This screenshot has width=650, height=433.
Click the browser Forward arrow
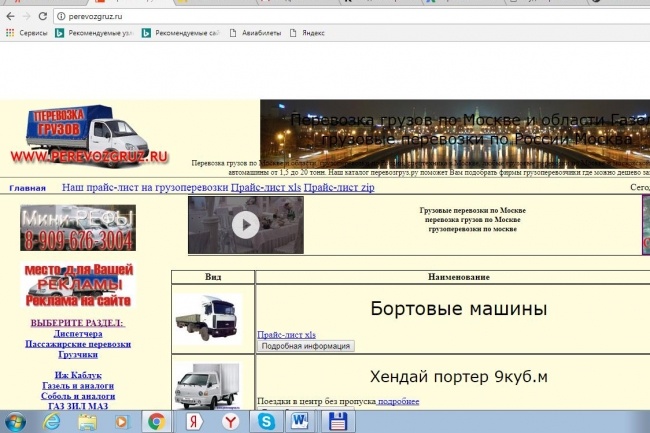[27, 16]
